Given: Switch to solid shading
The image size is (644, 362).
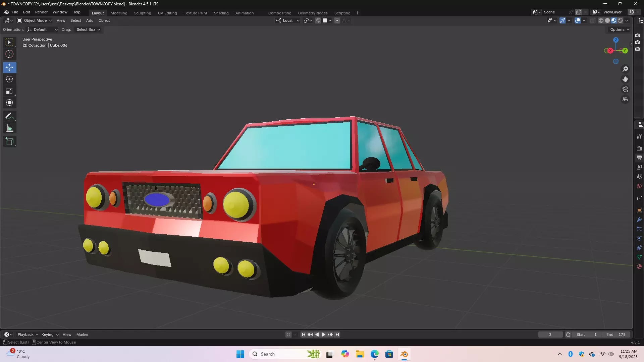Looking at the screenshot, I should tap(607, 20).
